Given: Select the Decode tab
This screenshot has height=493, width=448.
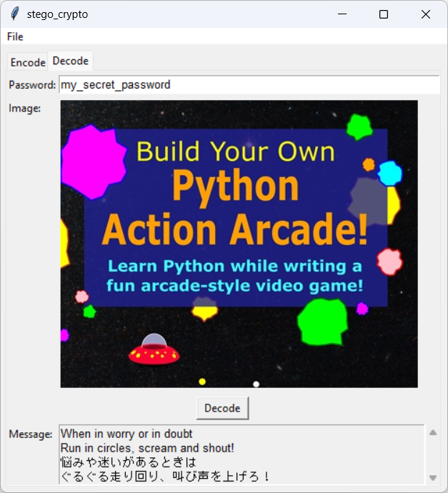Looking at the screenshot, I should coord(71,61).
